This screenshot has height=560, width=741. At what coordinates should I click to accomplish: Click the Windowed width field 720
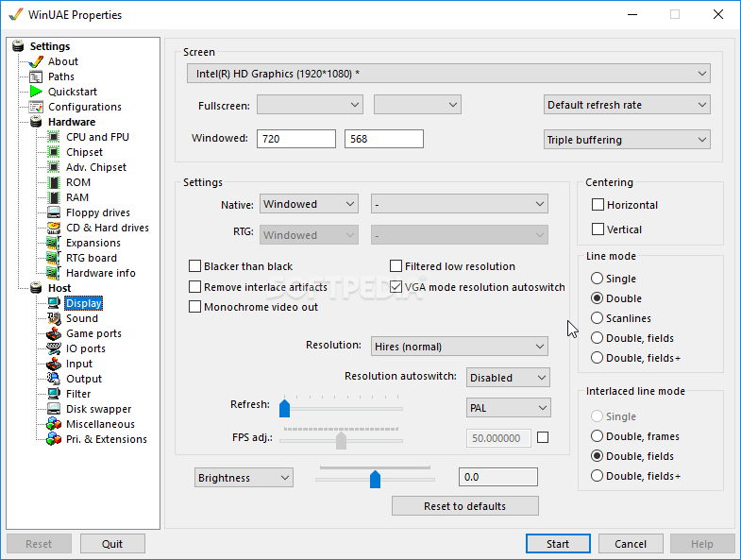pyautogui.click(x=296, y=139)
